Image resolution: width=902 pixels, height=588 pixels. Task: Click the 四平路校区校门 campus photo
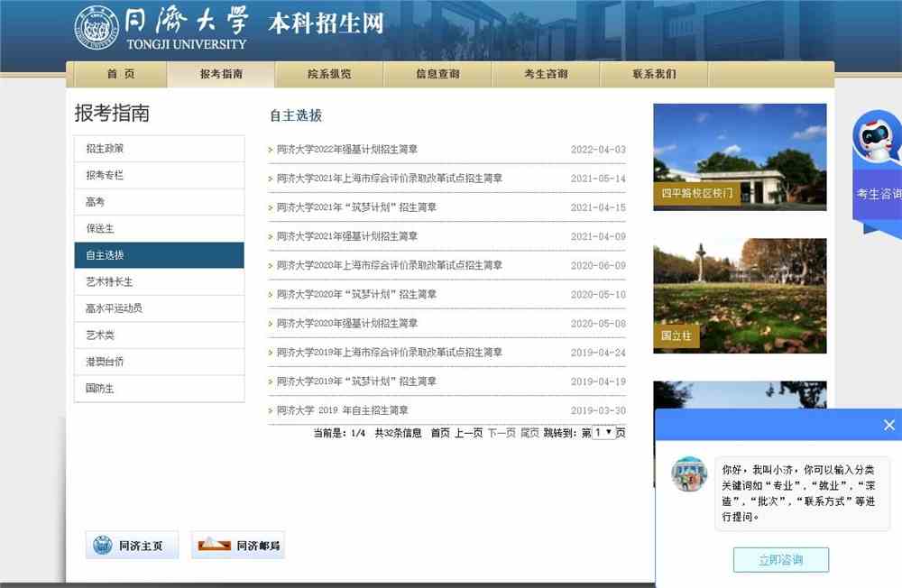740,157
